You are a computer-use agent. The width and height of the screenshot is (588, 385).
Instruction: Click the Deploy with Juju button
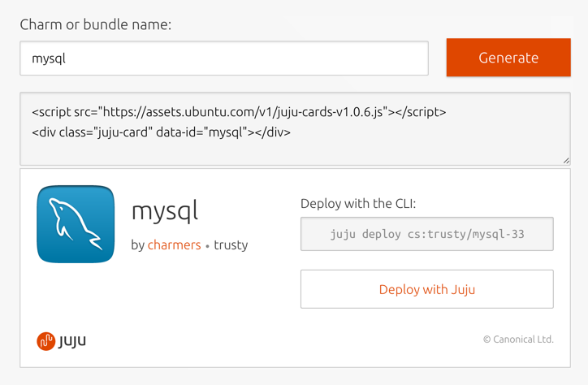[x=426, y=289]
